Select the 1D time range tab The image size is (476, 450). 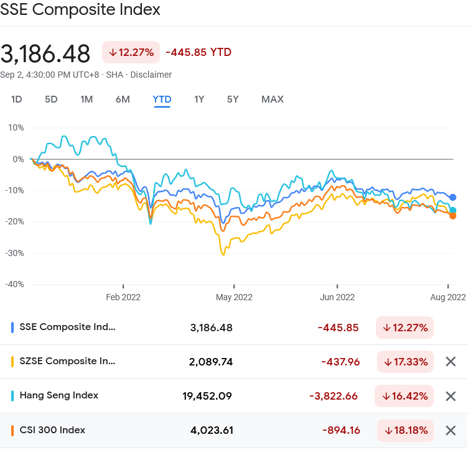click(x=16, y=99)
